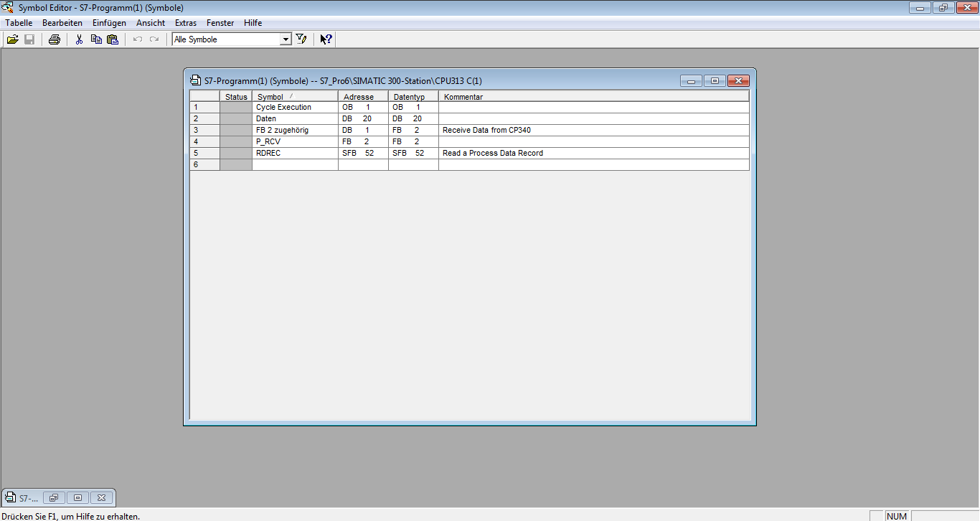The width and height of the screenshot is (980, 521).
Task: Activate the context Help arrow icon
Action: tap(326, 39)
